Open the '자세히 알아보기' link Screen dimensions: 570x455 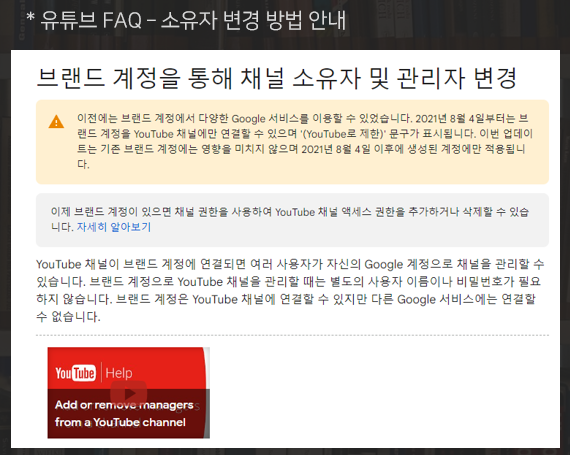pyautogui.click(x=113, y=227)
